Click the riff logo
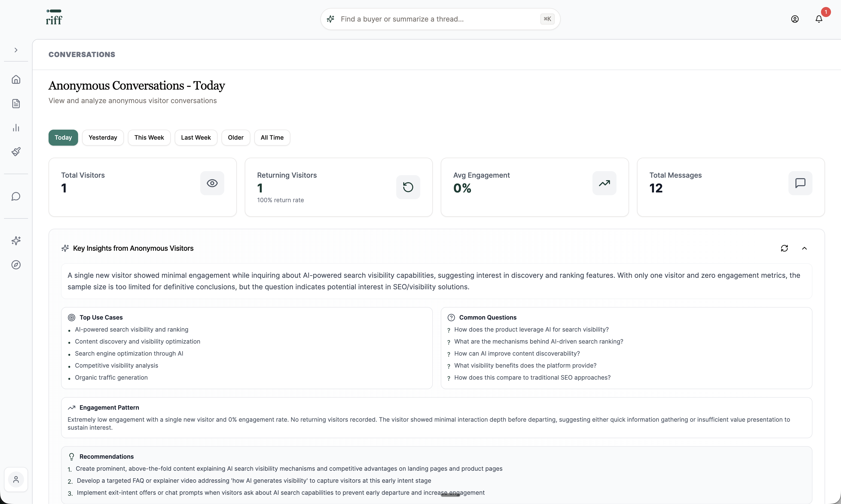Viewport: 841px width, 504px height. click(54, 17)
